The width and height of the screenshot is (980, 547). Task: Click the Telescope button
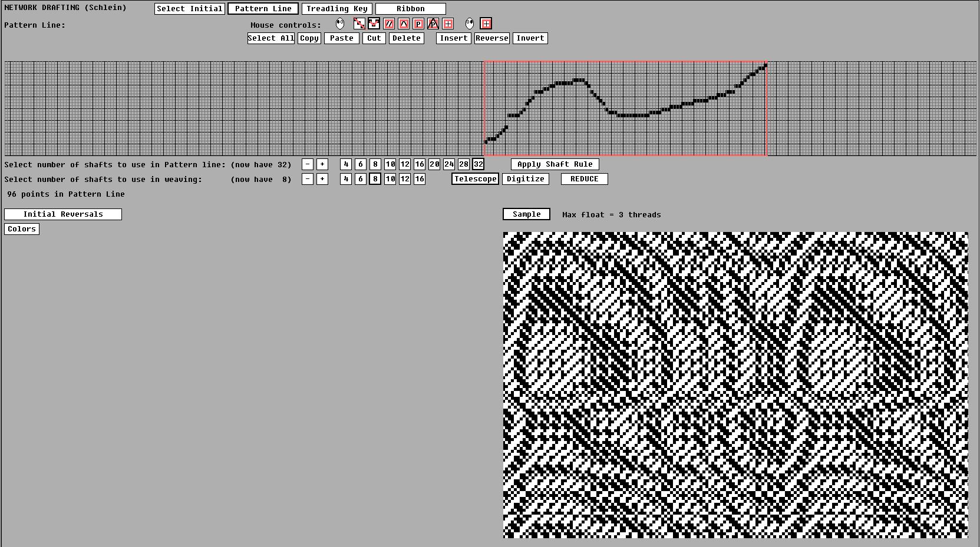point(475,179)
